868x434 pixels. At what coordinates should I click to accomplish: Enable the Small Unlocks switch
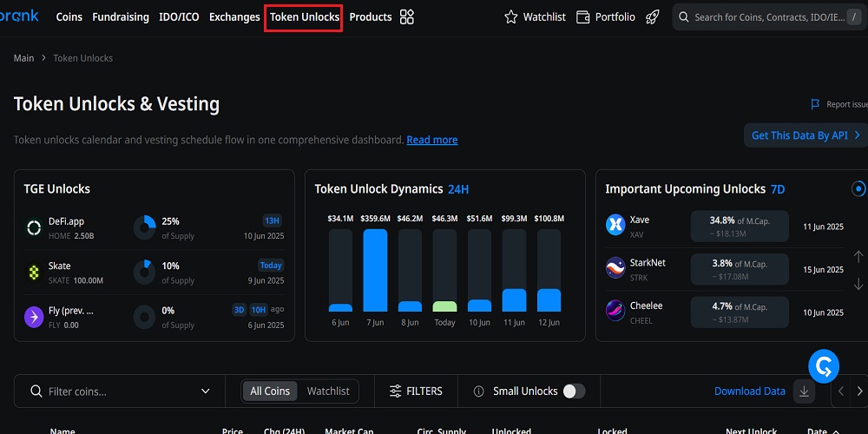point(574,391)
